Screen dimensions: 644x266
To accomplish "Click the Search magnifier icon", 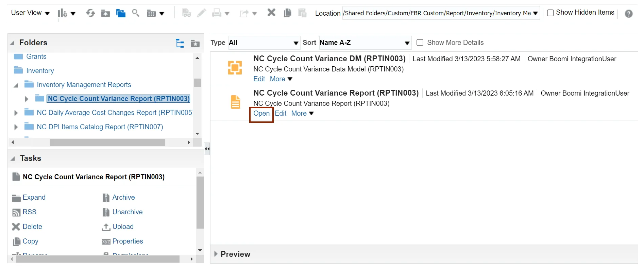I will (x=136, y=13).
